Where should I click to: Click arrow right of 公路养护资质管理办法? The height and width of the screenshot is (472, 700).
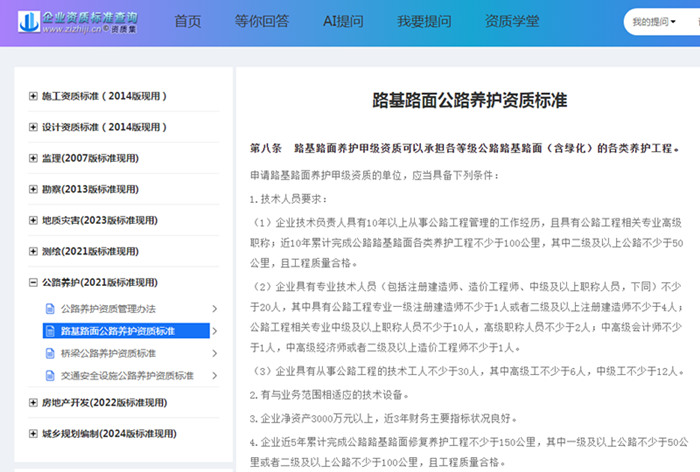pos(214,308)
